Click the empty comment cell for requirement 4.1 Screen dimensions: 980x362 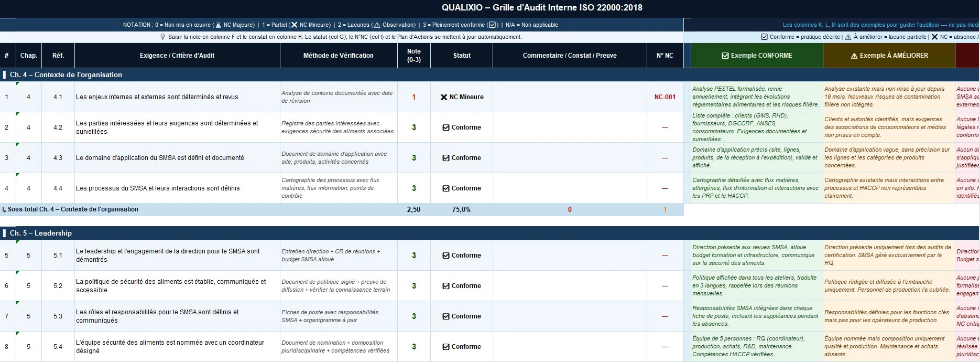pyautogui.click(x=570, y=97)
